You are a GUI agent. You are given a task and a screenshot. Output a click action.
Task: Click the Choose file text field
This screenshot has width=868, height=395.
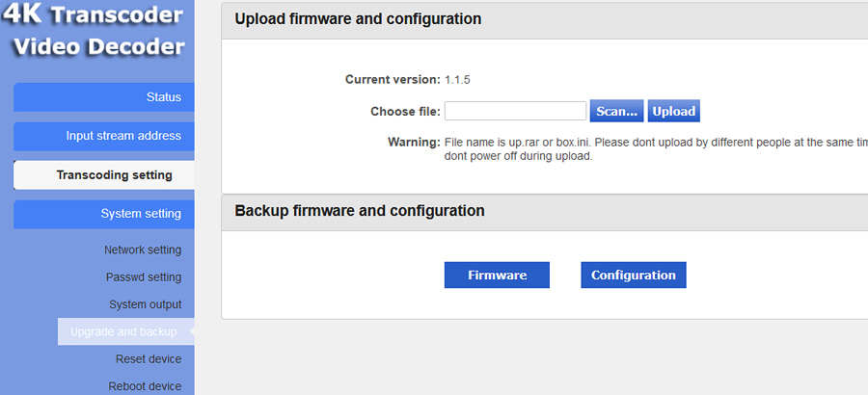click(515, 111)
